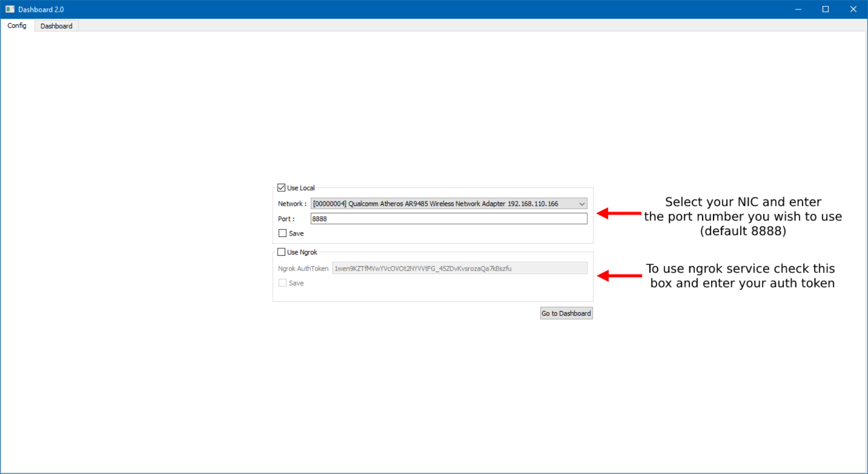Click the 'Dashboard 2.0' window title
Viewport: 868px width, 474px height.
click(41, 9)
